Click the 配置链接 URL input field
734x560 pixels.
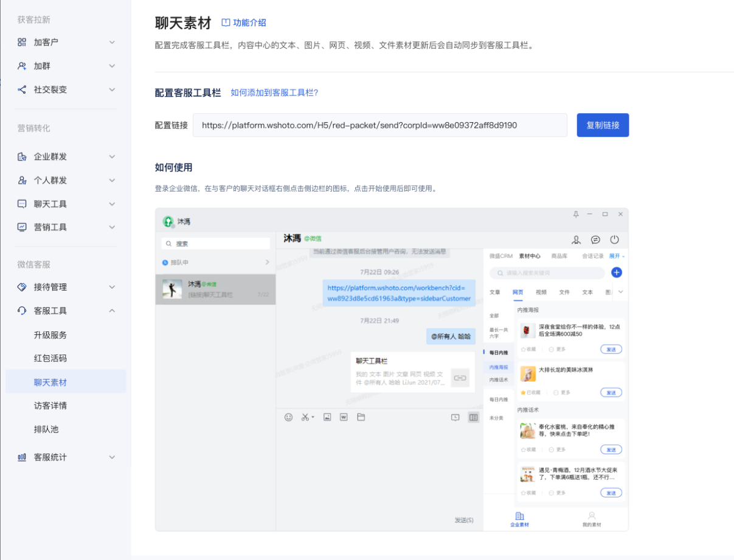[380, 125]
